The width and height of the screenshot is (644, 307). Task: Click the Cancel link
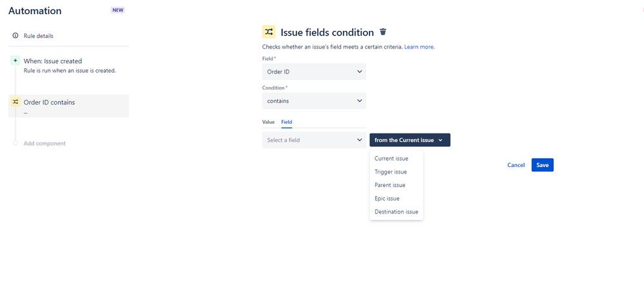(516, 165)
